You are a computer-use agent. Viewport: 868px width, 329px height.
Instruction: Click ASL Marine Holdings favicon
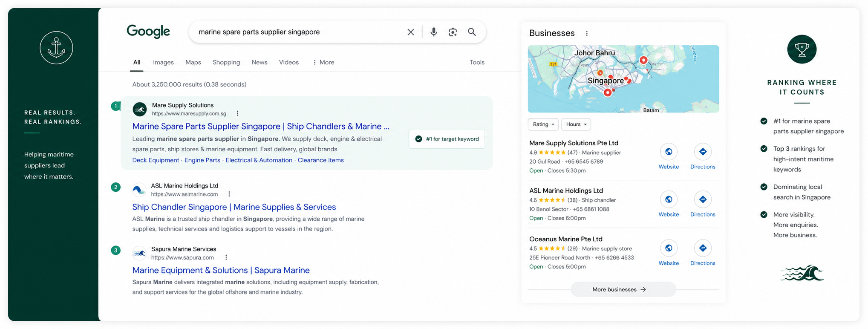(139, 190)
